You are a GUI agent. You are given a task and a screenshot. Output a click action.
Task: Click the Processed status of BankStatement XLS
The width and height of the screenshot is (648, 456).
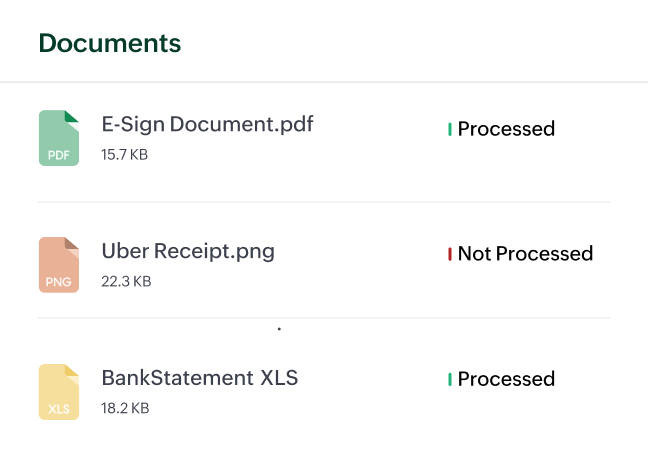506,379
